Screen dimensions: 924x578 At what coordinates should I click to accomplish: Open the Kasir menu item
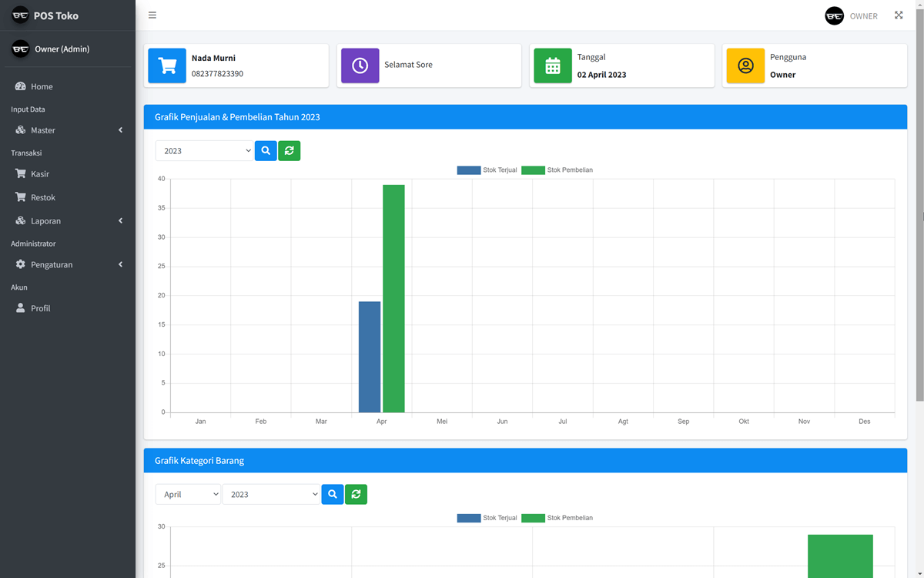click(x=40, y=174)
